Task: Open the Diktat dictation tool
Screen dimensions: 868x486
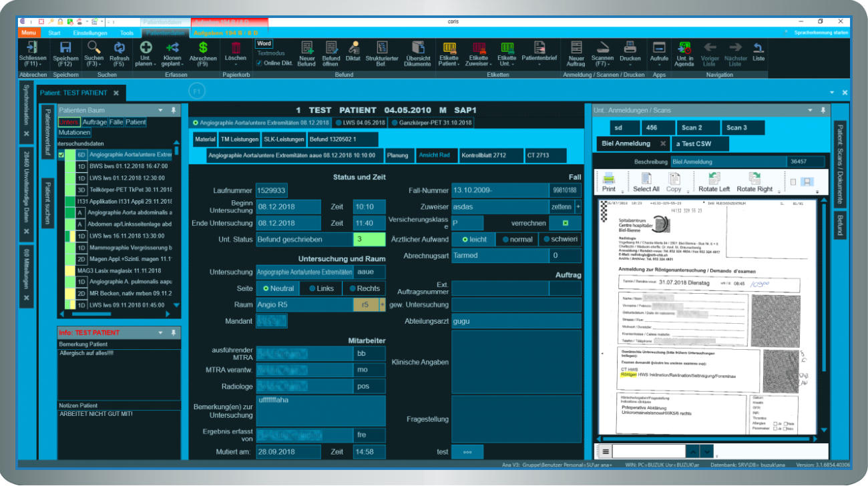Action: (x=353, y=48)
